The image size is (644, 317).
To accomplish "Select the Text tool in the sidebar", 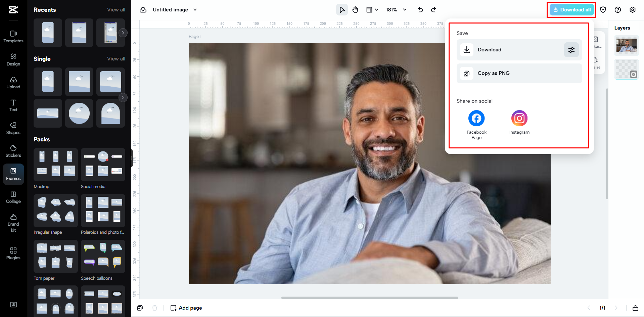I will click(13, 105).
